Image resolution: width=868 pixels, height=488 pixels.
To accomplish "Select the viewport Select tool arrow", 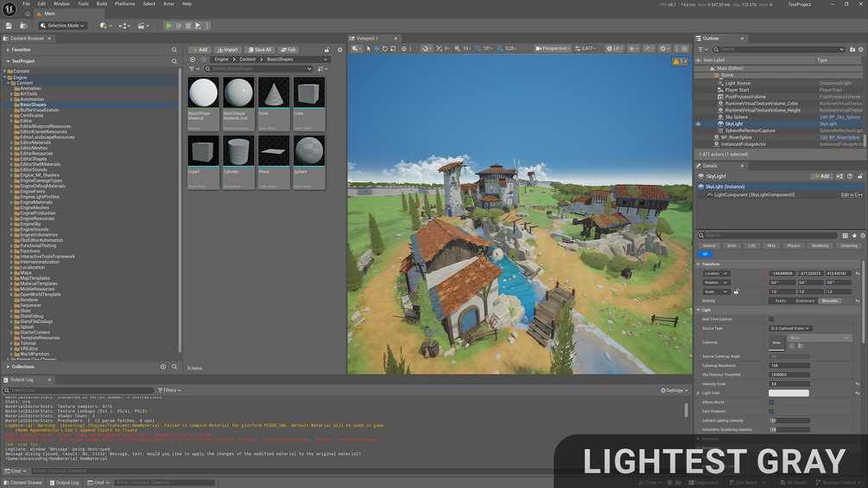I will click(369, 48).
